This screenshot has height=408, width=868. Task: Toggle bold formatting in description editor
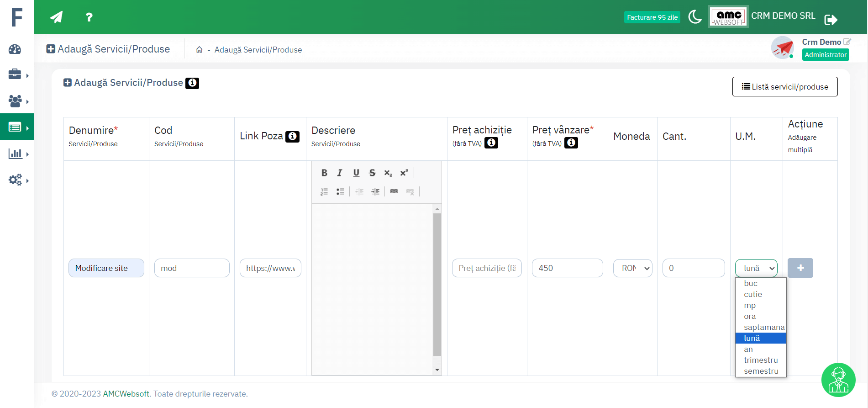pyautogui.click(x=324, y=173)
